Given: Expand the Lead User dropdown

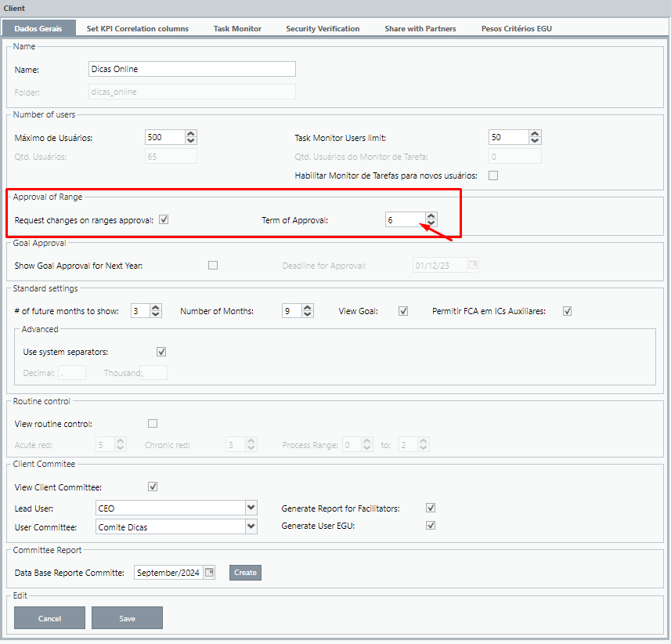Looking at the screenshot, I should click(x=251, y=508).
